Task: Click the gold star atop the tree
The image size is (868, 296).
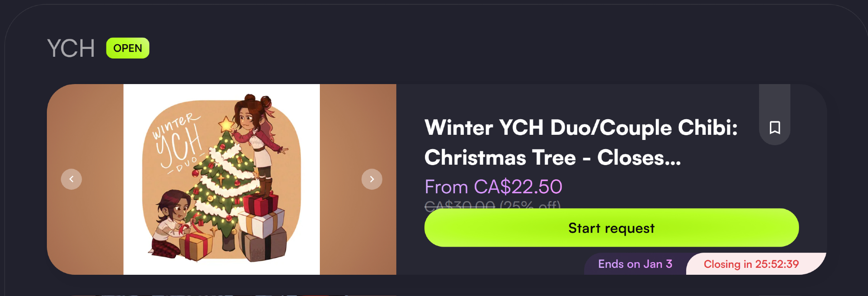Action: click(226, 124)
